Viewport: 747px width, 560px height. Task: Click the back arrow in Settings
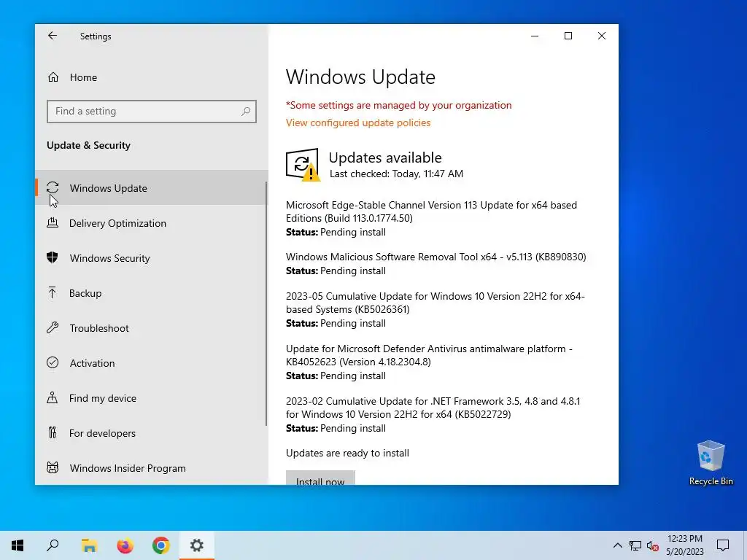click(x=53, y=36)
